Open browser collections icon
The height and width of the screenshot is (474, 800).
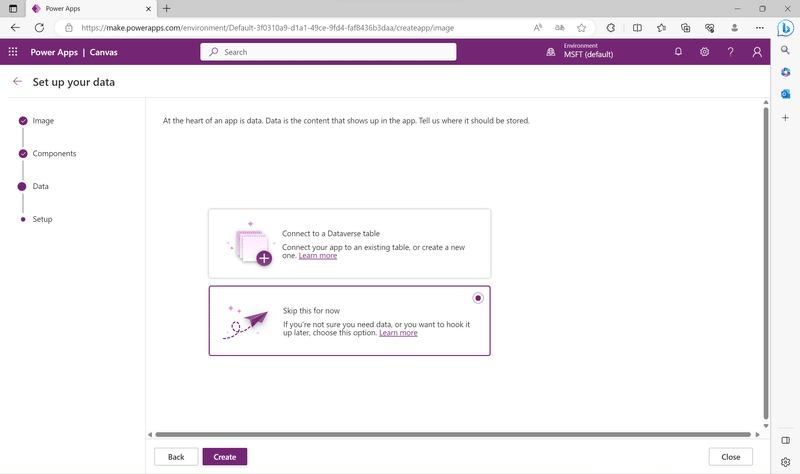686,28
